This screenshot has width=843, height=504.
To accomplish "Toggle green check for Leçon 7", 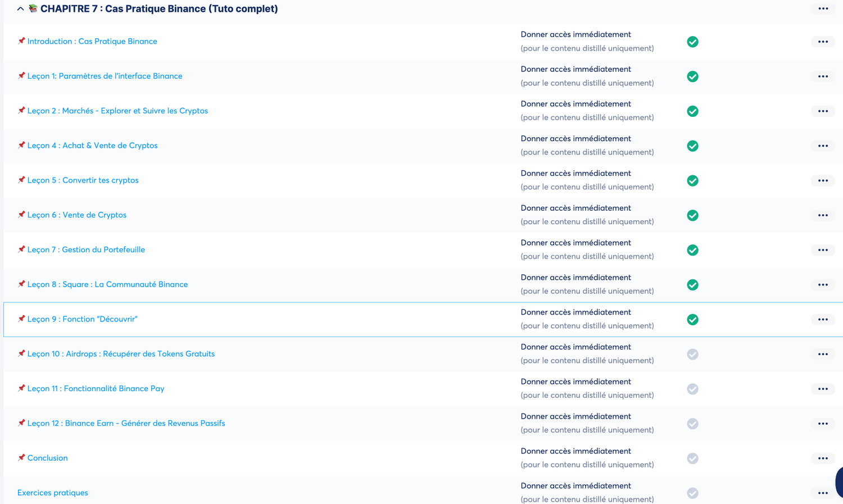I will pos(693,250).
